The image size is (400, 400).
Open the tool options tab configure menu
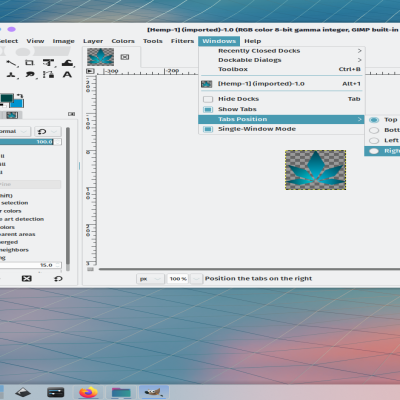pos(71,114)
